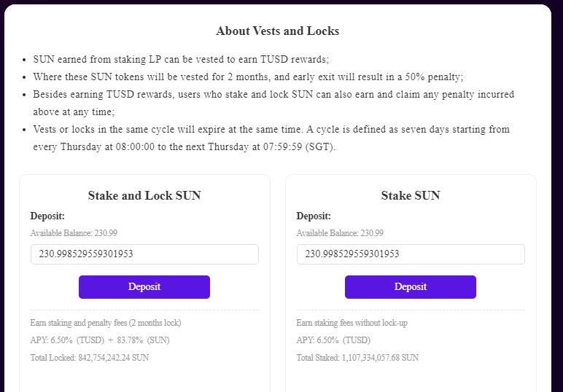
Task: Click the Stake and Lock SUN card title
Action: [x=144, y=195]
